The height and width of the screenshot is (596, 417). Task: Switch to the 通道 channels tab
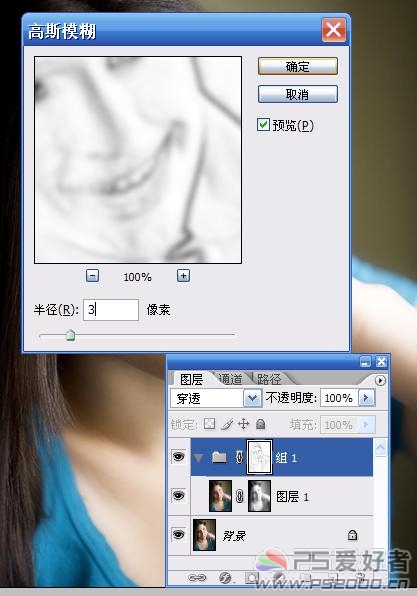231,379
